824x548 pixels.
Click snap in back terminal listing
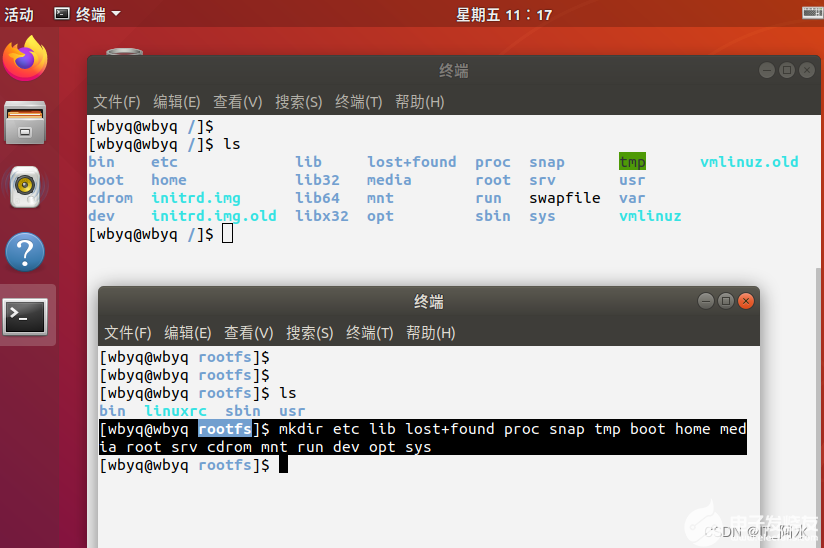547,162
